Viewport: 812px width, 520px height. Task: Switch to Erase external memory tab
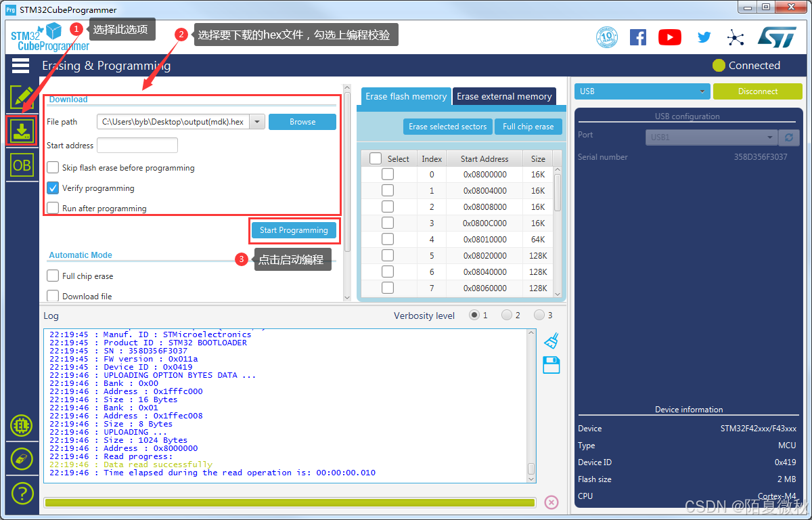[504, 96]
